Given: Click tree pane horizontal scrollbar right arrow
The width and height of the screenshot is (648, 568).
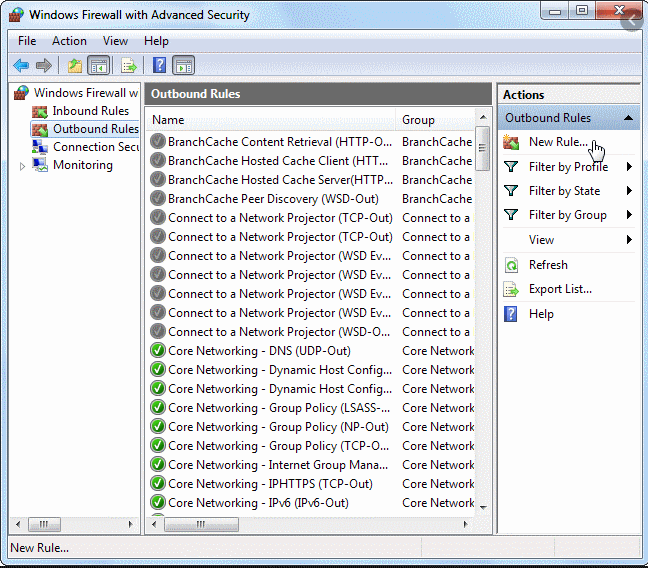Looking at the screenshot, I should [x=131, y=525].
